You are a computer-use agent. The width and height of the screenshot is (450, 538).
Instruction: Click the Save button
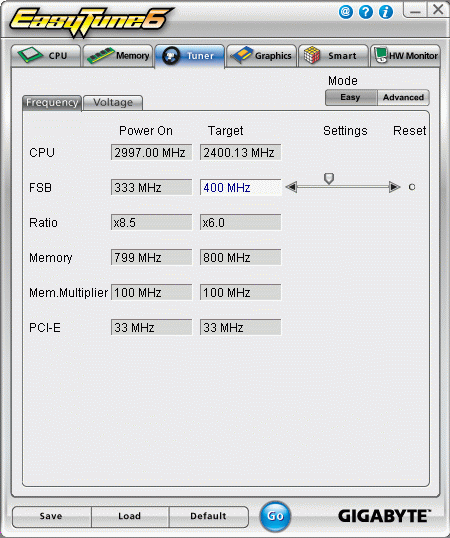(x=51, y=516)
